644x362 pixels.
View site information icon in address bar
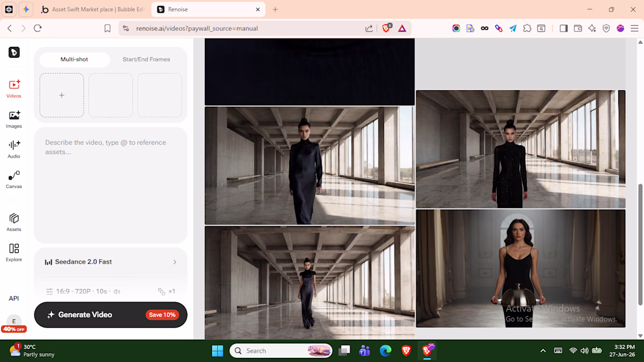click(126, 28)
